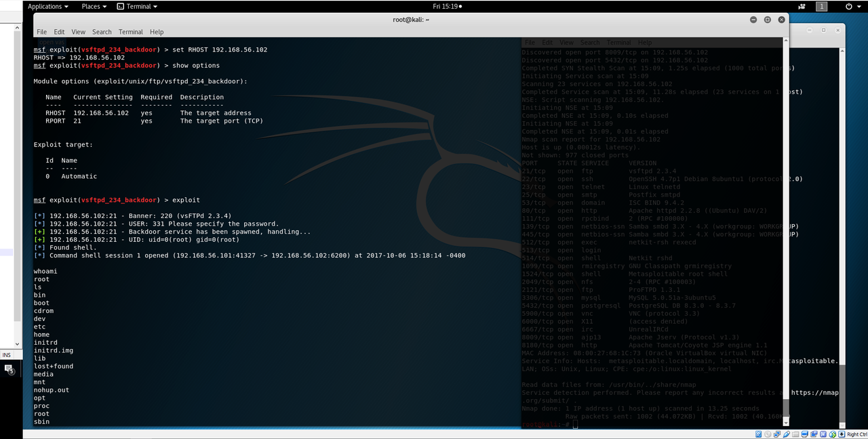Viewport: 868px width, 439px height.
Task: Click the "root@kali: ~" terminal title bar text
Action: coord(411,20)
